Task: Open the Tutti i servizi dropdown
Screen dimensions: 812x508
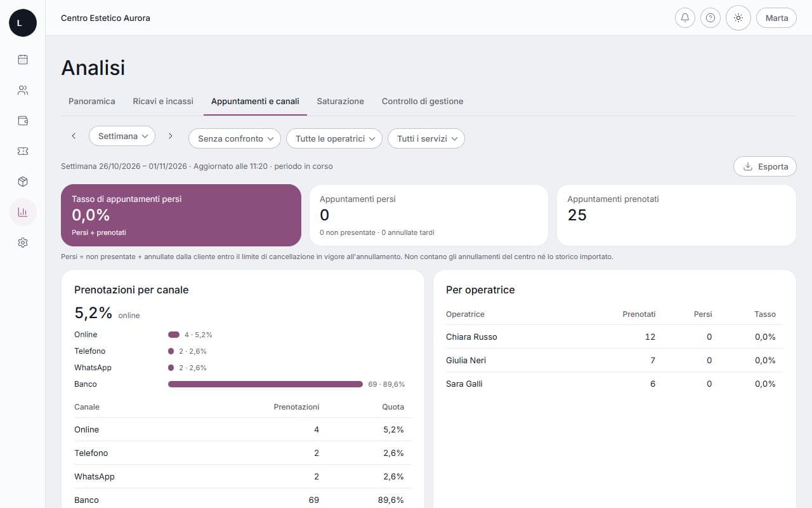Action: (426, 138)
